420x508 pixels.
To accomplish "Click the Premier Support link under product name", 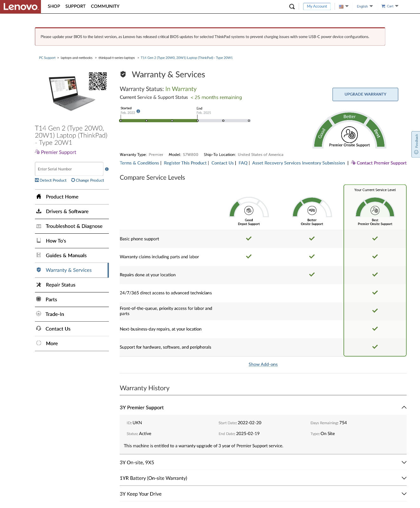I will click(x=56, y=152).
